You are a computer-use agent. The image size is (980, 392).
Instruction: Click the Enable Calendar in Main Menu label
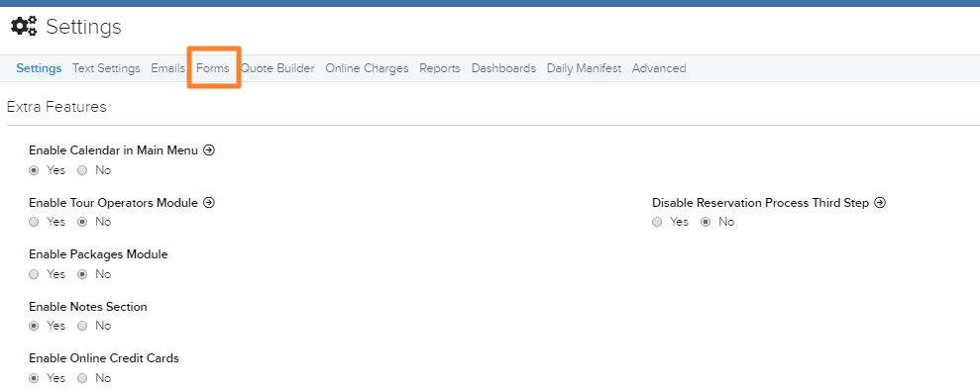point(113,150)
